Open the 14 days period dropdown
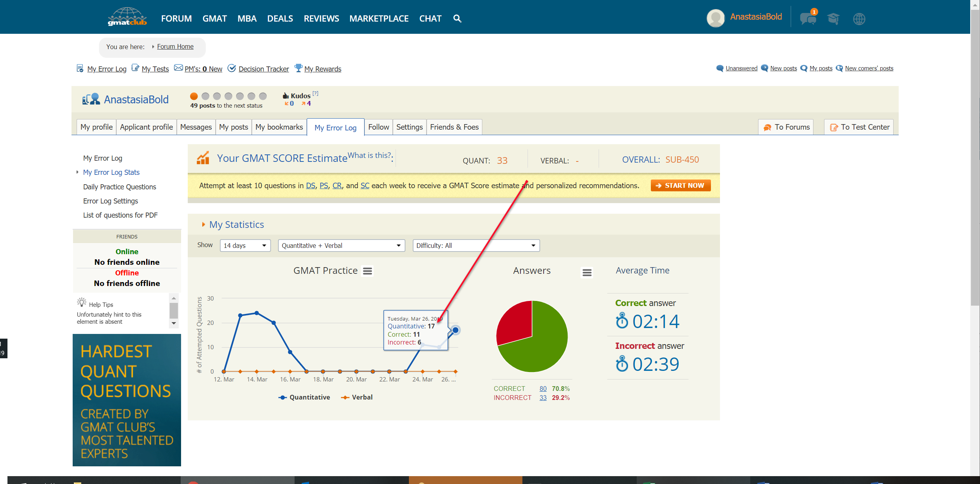Image resolution: width=980 pixels, height=484 pixels. coord(245,246)
